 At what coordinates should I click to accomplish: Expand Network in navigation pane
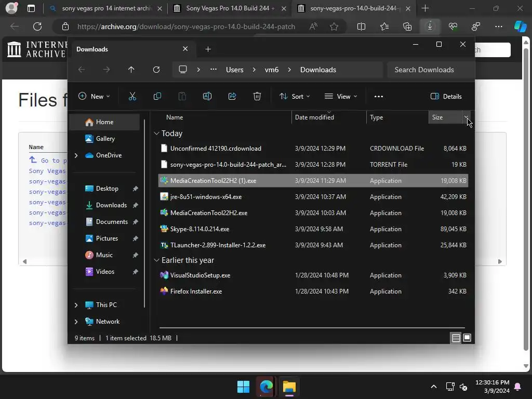click(76, 322)
